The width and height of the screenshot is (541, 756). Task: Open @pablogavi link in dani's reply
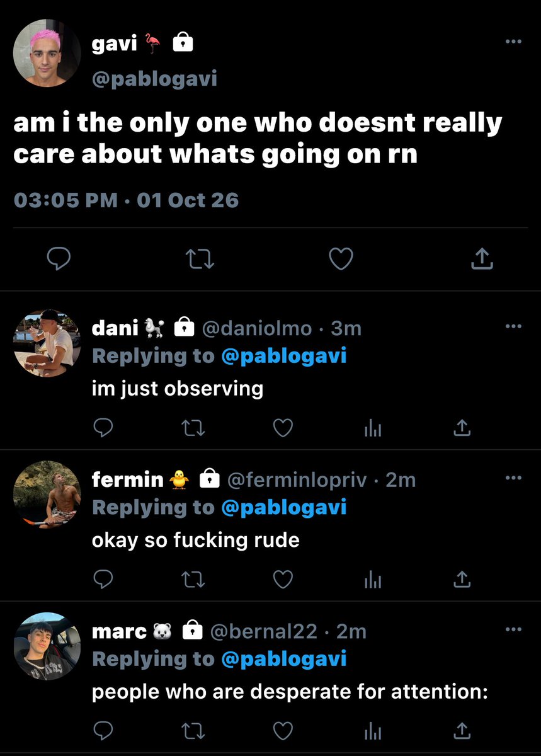coord(284,356)
